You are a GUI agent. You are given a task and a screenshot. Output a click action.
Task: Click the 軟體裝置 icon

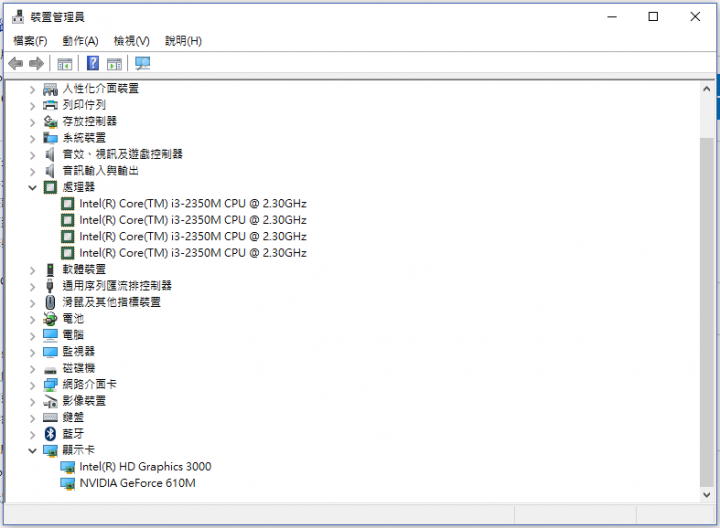pos(50,270)
